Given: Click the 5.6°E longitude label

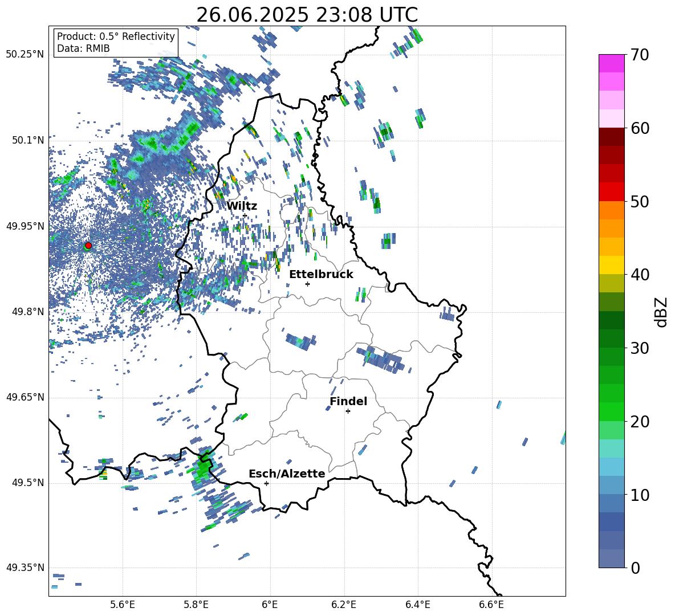Looking at the screenshot, I should (123, 605).
